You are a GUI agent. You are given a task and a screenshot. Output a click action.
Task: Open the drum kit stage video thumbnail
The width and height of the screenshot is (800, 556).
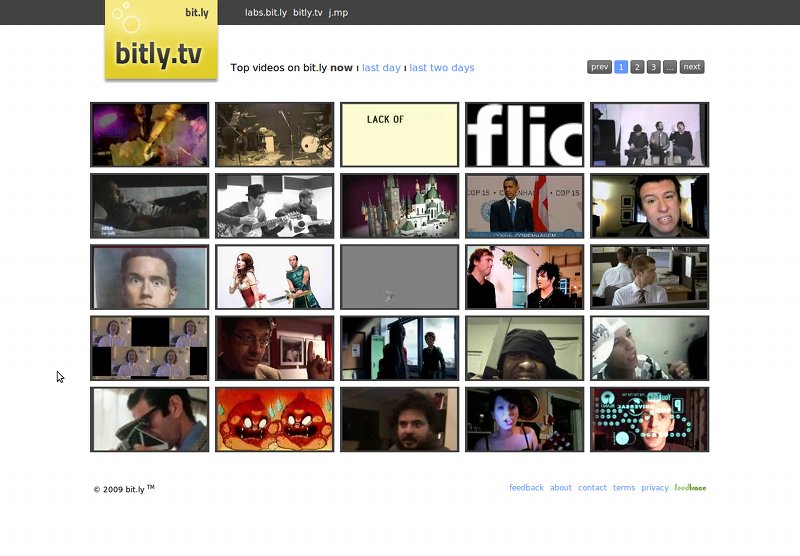tap(274, 135)
